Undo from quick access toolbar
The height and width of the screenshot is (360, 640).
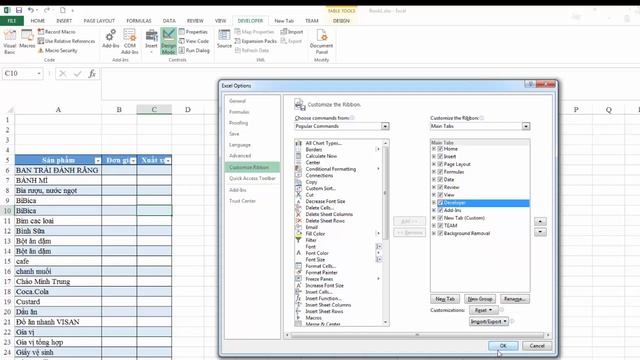coord(31,10)
